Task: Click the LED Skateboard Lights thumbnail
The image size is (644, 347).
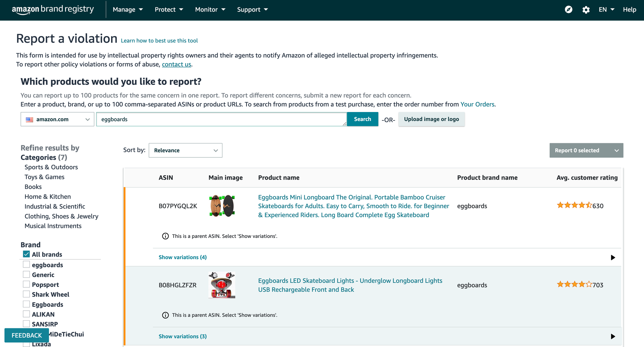Action: pos(222,285)
